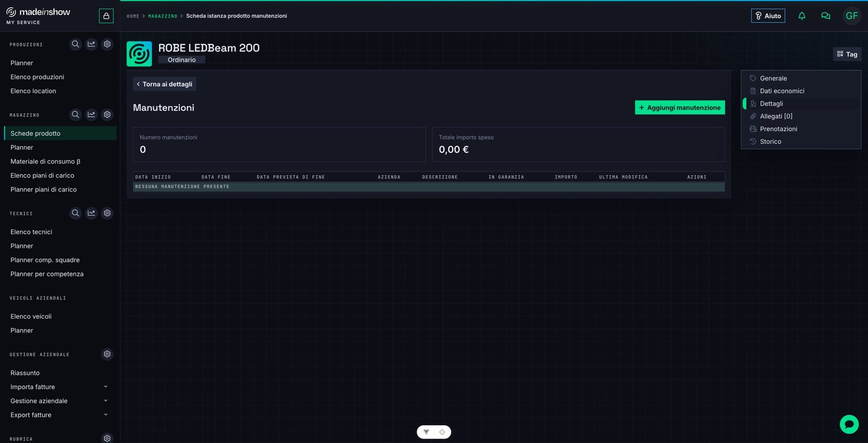The height and width of the screenshot is (443, 868).
Task: Open the Prenotazioni tab
Action: [801, 129]
